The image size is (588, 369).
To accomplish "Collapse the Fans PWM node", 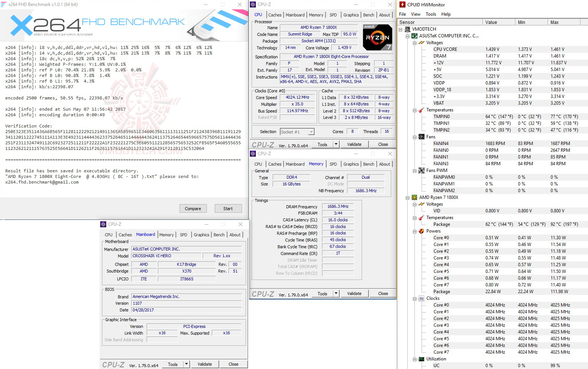I will click(x=415, y=170).
